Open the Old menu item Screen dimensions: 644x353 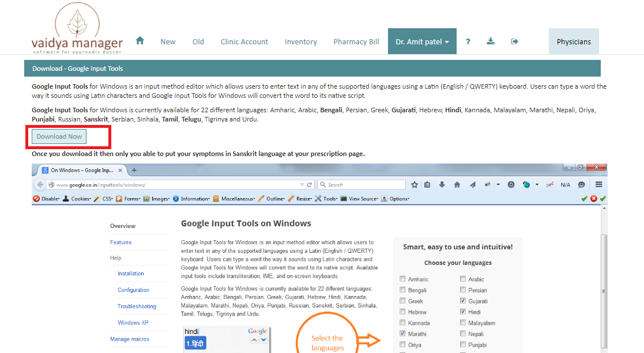(x=198, y=42)
